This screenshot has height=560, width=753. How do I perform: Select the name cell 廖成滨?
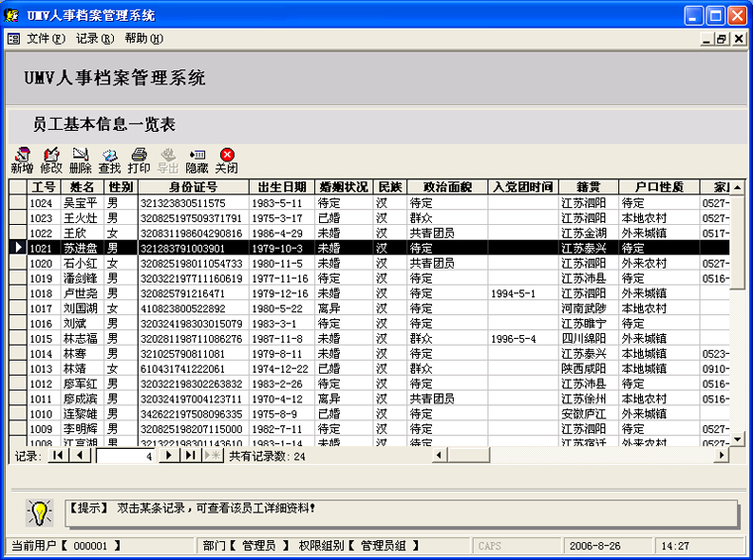click(80, 398)
